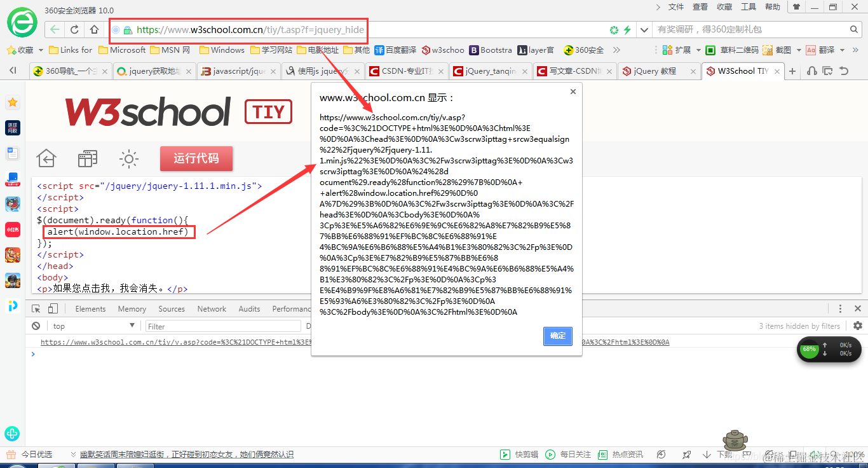
Task: Click the skin shirt icon in title bar
Action: tap(796, 7)
